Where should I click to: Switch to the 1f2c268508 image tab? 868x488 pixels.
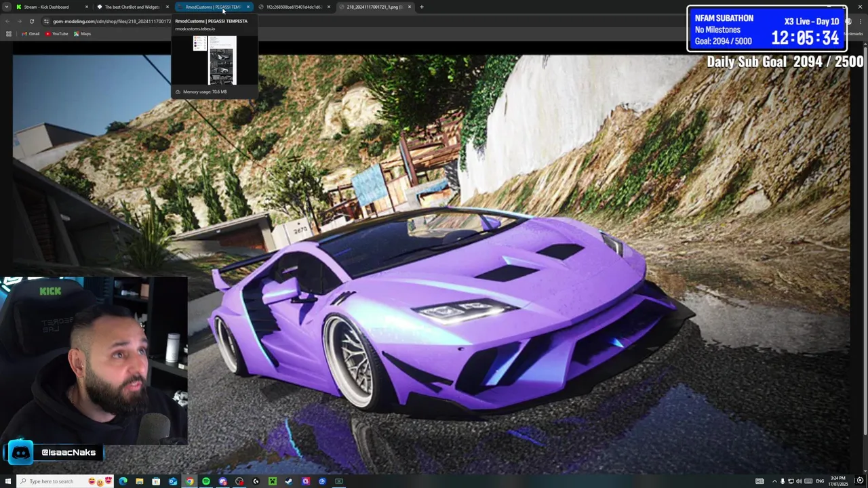click(x=294, y=7)
